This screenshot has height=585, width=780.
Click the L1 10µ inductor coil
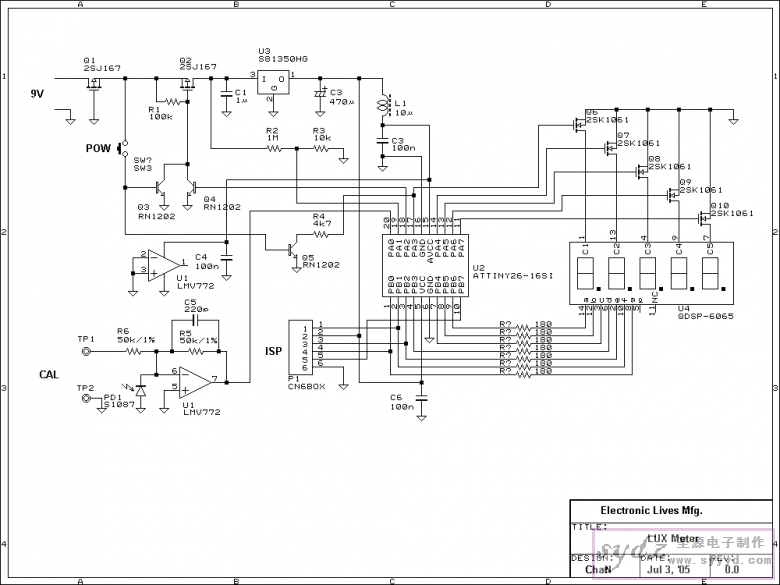pos(383,105)
